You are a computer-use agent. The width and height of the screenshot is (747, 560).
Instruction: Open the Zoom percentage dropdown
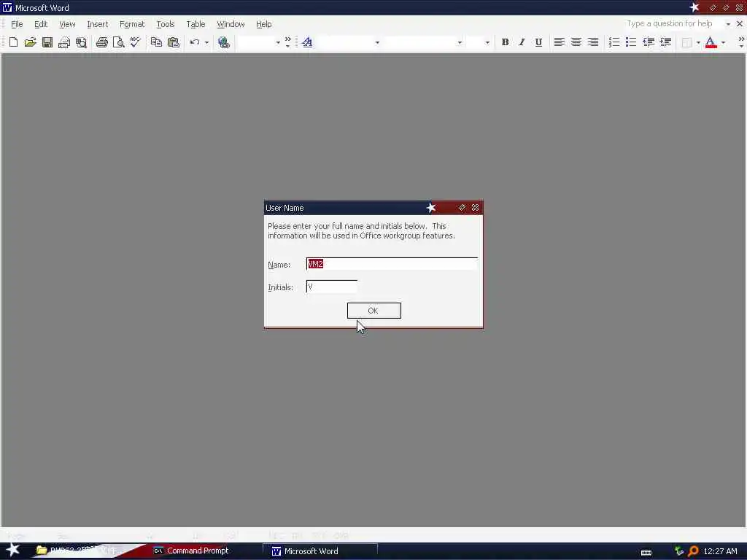[x=278, y=42]
